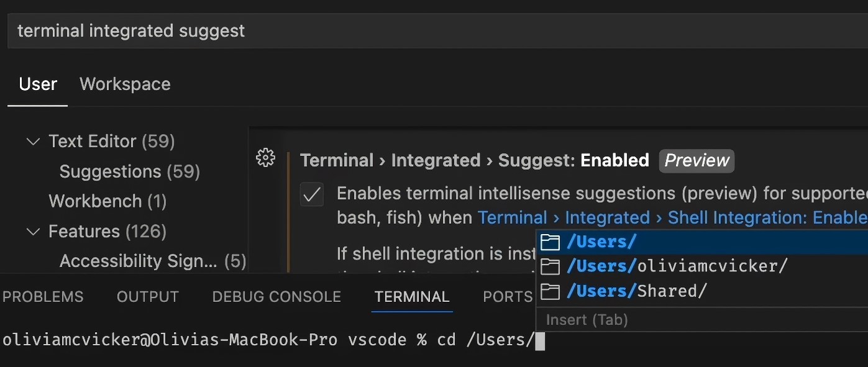Select Workbench (1) in settings tree
This screenshot has width=868, height=367.
(x=107, y=201)
